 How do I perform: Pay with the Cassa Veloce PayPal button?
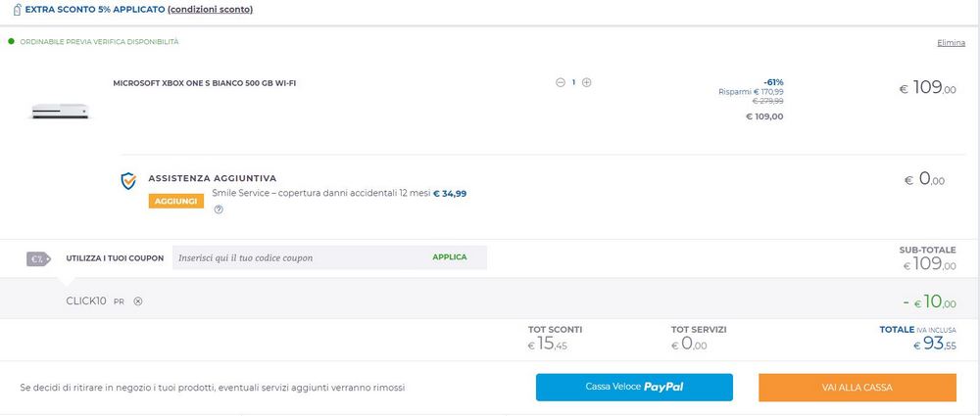tap(634, 388)
